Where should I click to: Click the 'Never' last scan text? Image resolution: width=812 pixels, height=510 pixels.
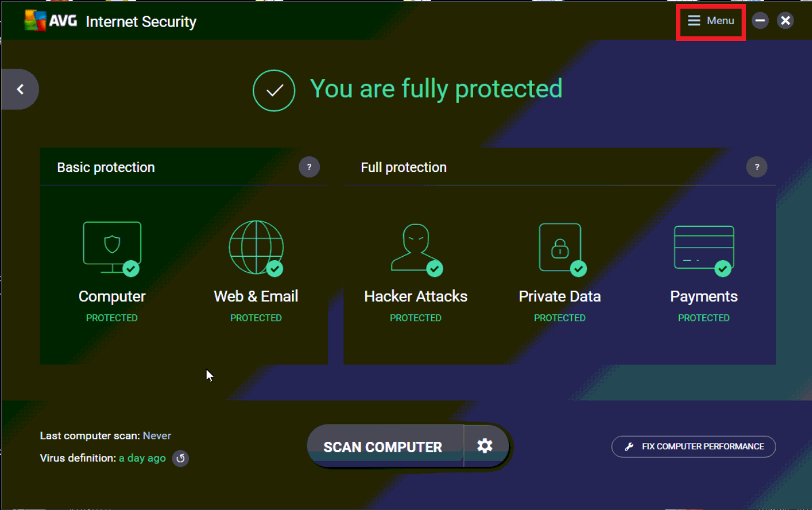coord(157,436)
